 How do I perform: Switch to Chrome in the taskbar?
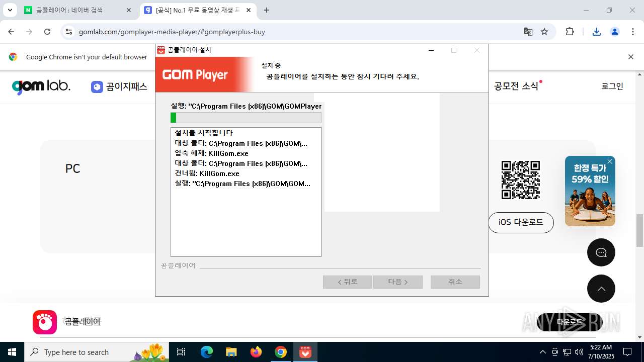point(281,352)
